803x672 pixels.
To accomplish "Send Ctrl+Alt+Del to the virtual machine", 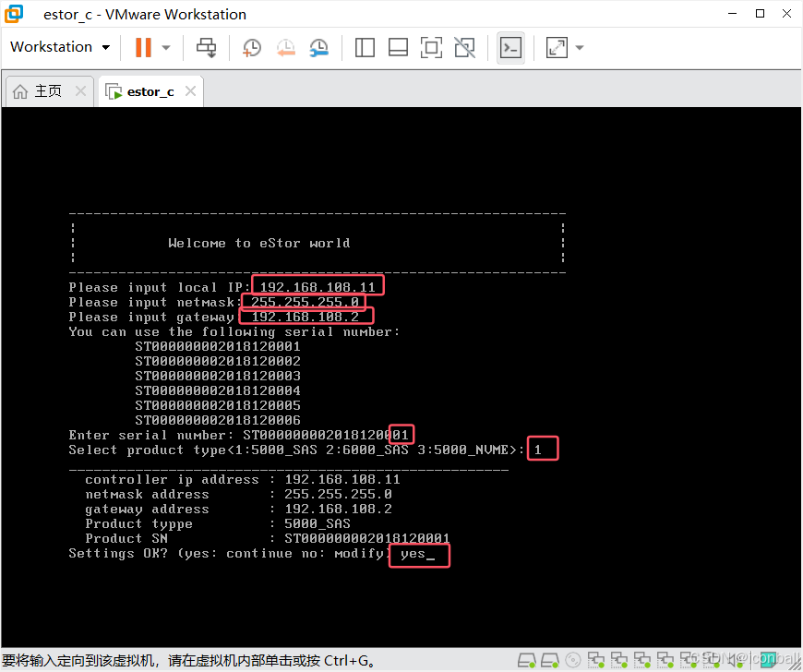I will tap(207, 48).
